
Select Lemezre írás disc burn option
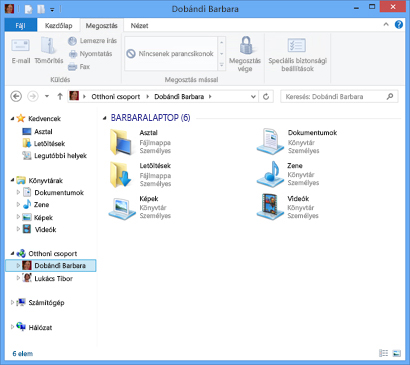pos(92,41)
